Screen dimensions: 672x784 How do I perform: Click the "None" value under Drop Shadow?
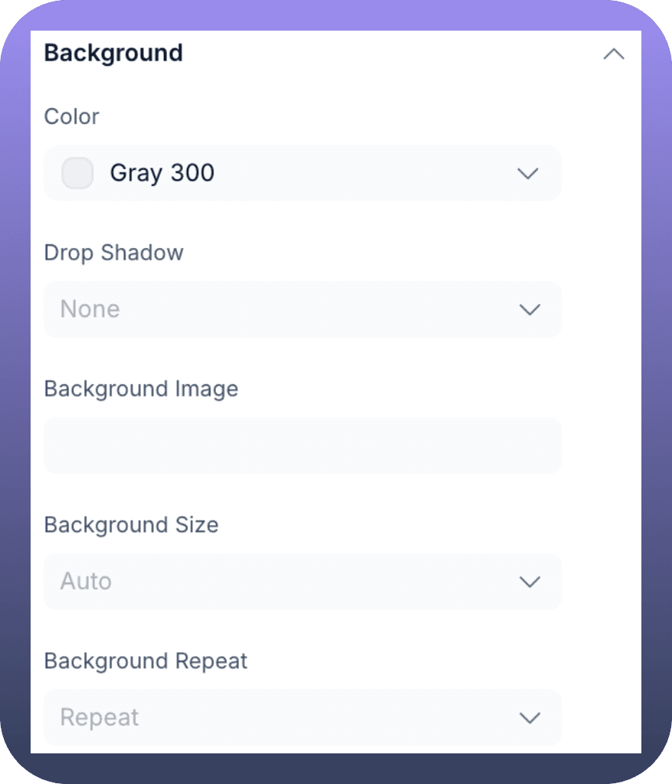(x=90, y=309)
